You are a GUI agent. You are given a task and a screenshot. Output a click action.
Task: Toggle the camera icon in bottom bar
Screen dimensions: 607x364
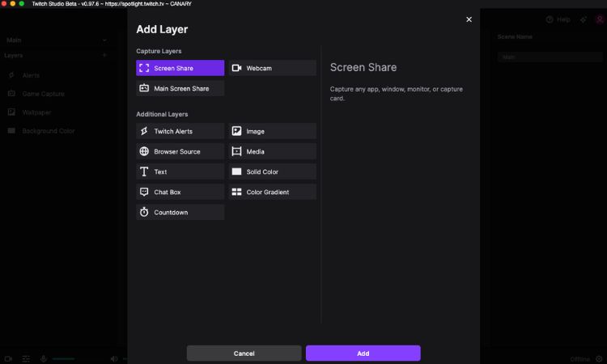[x=8, y=358]
